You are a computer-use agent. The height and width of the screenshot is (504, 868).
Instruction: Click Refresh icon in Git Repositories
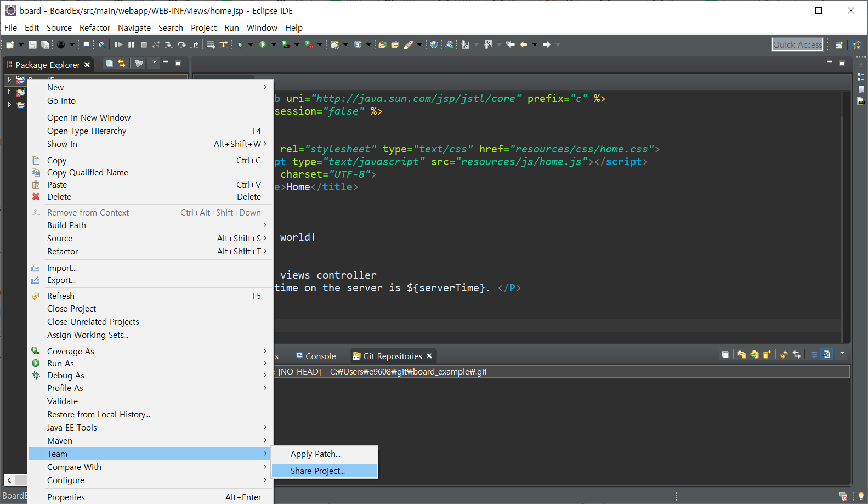(784, 354)
